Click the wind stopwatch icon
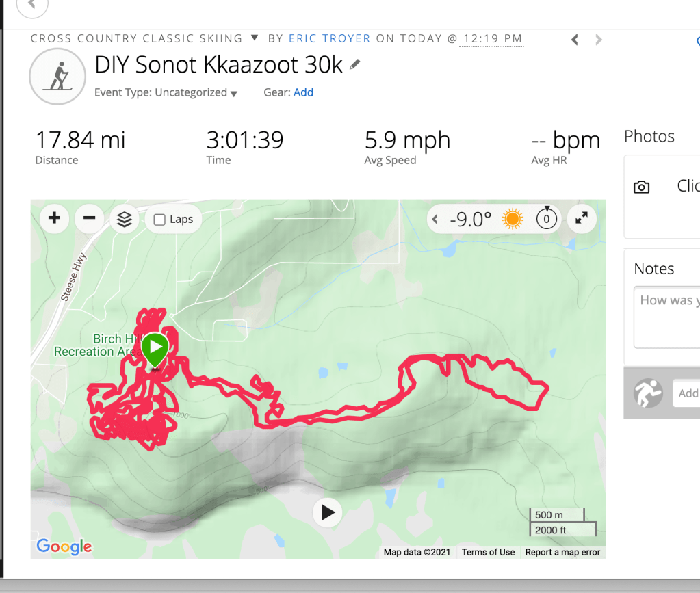This screenshot has height=593, width=700. tap(546, 219)
